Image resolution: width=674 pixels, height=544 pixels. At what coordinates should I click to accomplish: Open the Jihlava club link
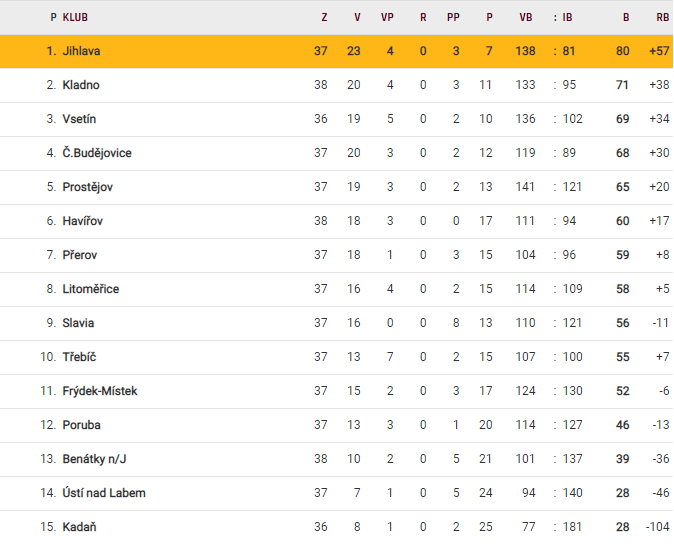click(x=81, y=51)
